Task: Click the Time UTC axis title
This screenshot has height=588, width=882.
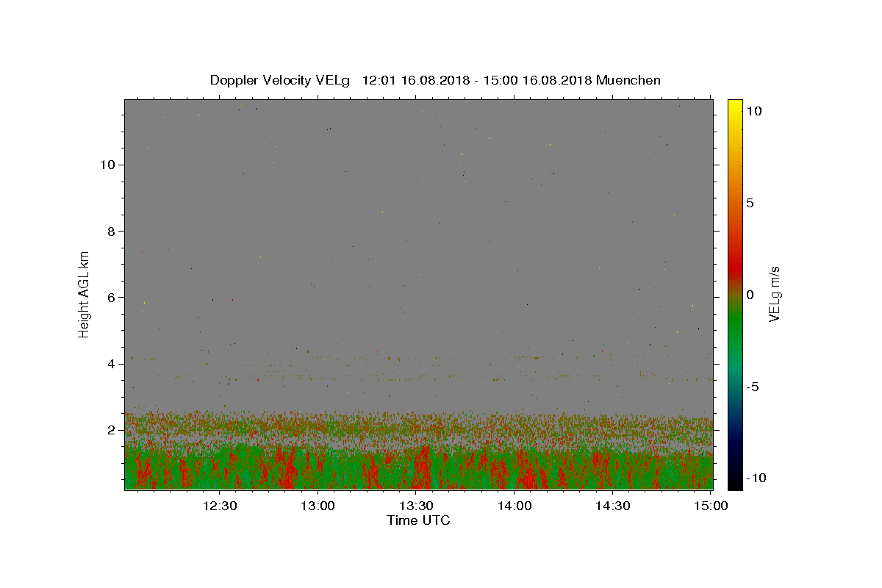Action: tap(418, 520)
